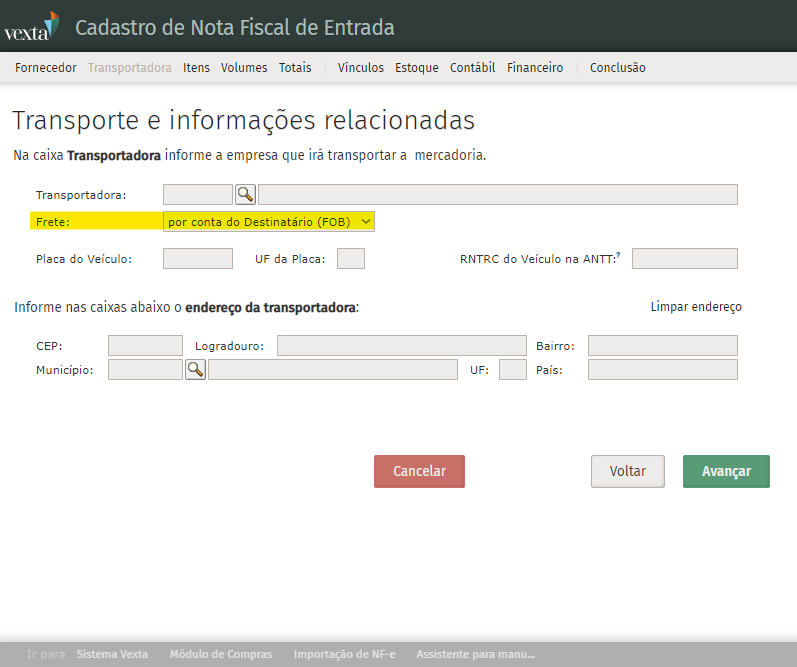Viewport: 797px width, 667px height.
Task: Focus the Placa do Veículo field
Action: coord(198,259)
